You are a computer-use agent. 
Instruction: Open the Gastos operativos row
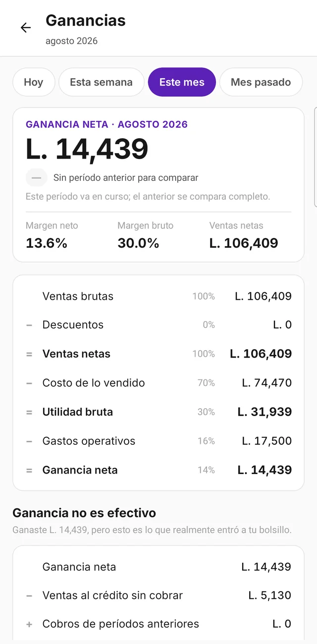[x=158, y=441]
